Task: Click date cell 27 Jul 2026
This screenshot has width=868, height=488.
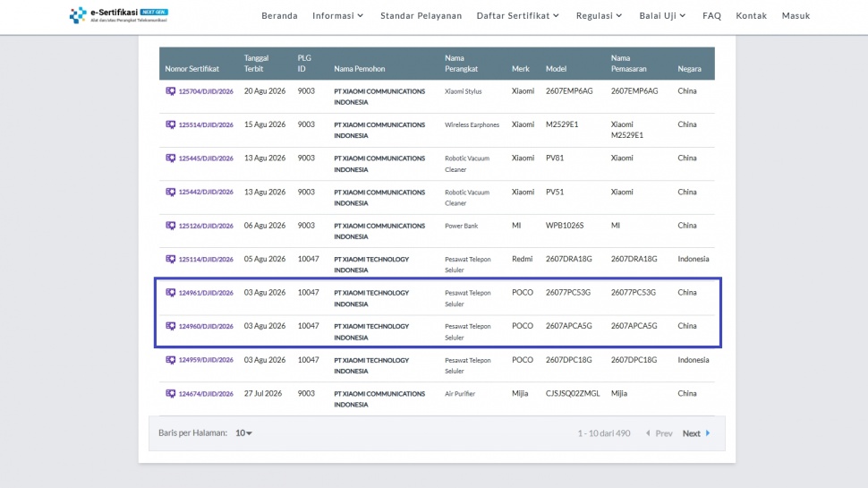Action: [x=263, y=393]
